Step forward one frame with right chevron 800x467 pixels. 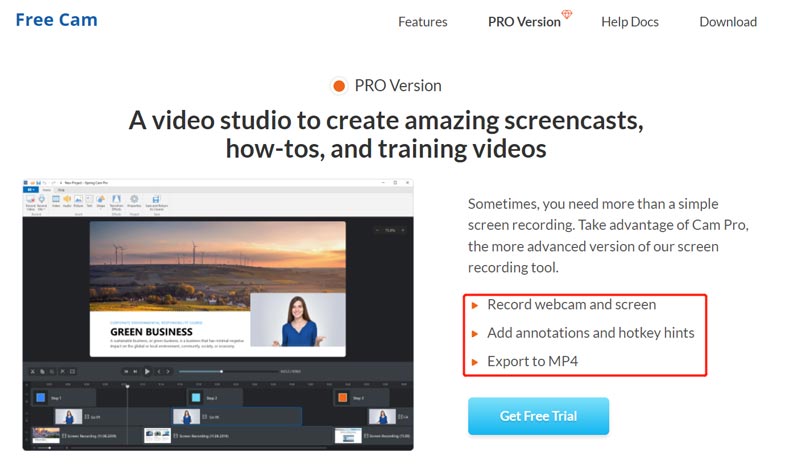168,372
